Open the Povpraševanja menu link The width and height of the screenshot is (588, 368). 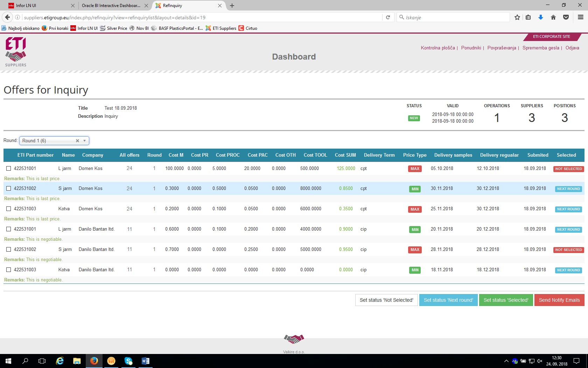click(x=501, y=48)
